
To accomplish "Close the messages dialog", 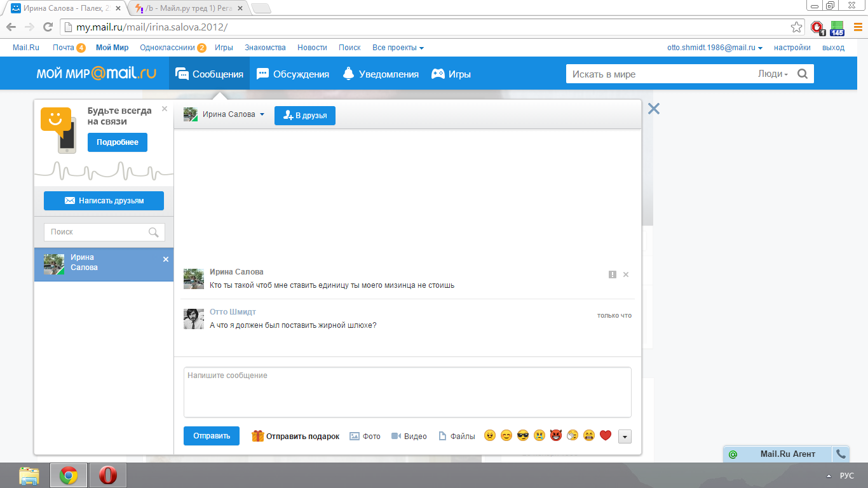I will (654, 109).
